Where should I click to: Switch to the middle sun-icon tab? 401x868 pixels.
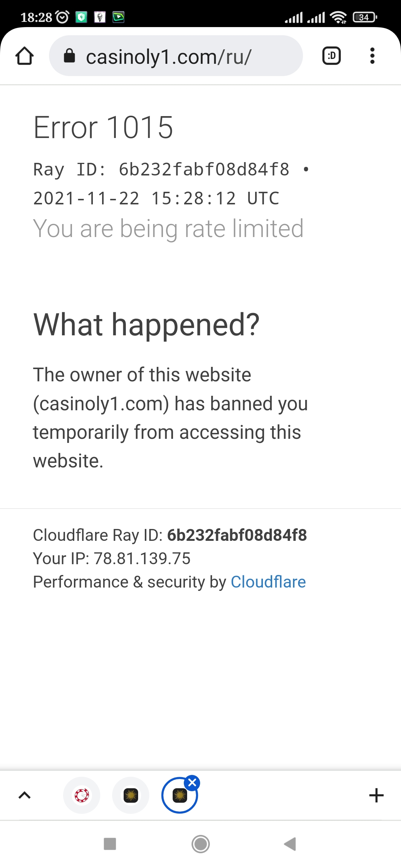131,795
